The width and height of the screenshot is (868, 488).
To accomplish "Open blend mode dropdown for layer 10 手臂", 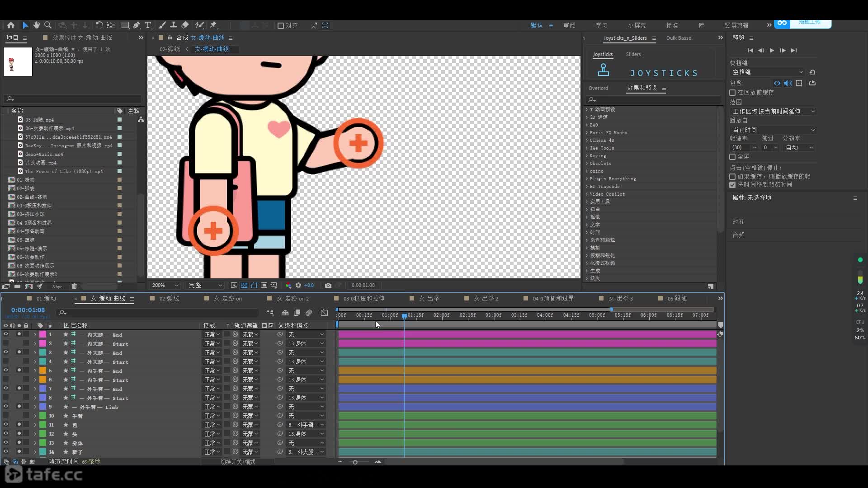I will (x=212, y=416).
